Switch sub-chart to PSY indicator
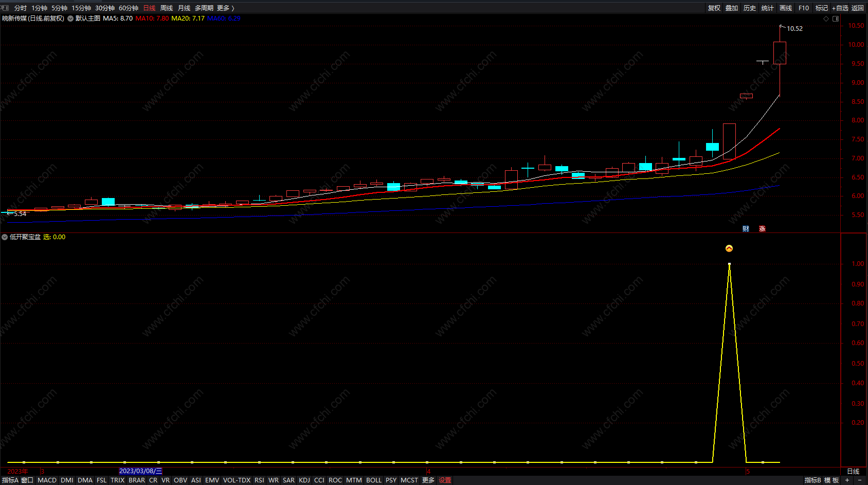The image size is (868, 485). (391, 480)
